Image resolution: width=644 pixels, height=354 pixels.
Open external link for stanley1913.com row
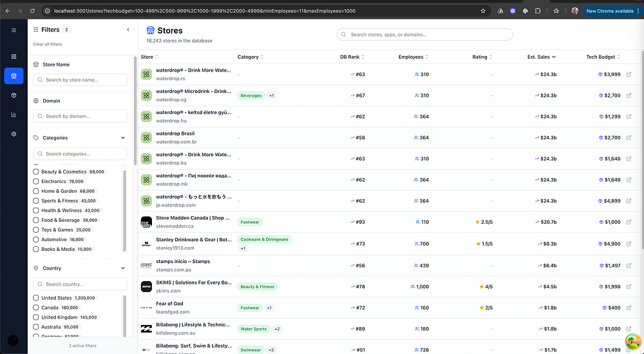(x=629, y=244)
